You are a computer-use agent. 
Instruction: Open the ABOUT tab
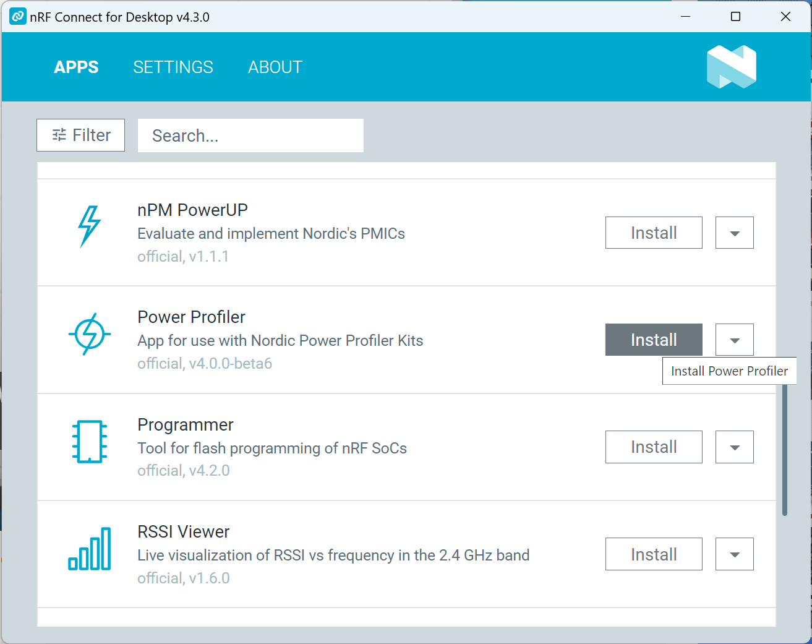point(275,67)
